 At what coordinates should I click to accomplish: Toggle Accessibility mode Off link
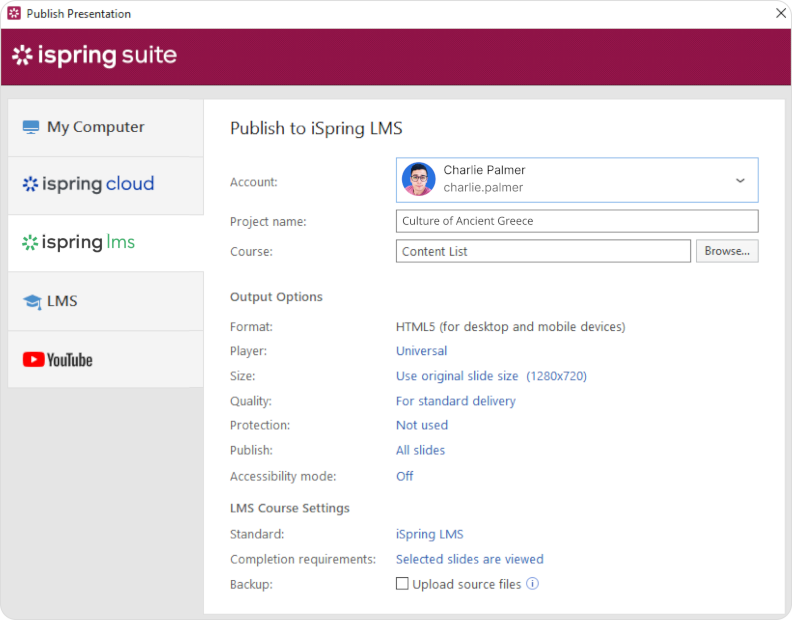coord(405,476)
